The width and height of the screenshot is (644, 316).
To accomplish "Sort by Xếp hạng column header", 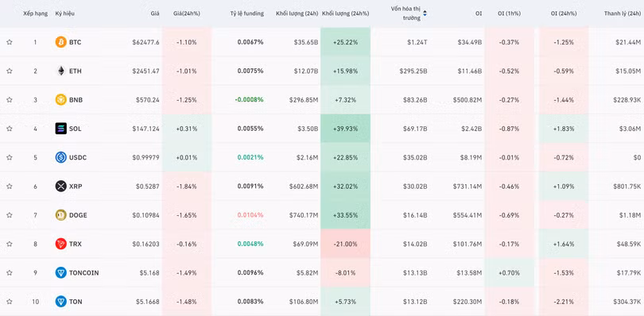I will pyautogui.click(x=35, y=13).
